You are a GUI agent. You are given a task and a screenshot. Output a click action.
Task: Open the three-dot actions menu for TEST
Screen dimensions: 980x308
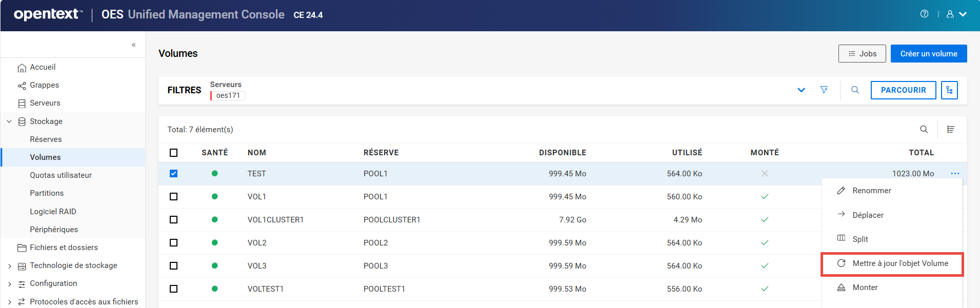(x=954, y=174)
